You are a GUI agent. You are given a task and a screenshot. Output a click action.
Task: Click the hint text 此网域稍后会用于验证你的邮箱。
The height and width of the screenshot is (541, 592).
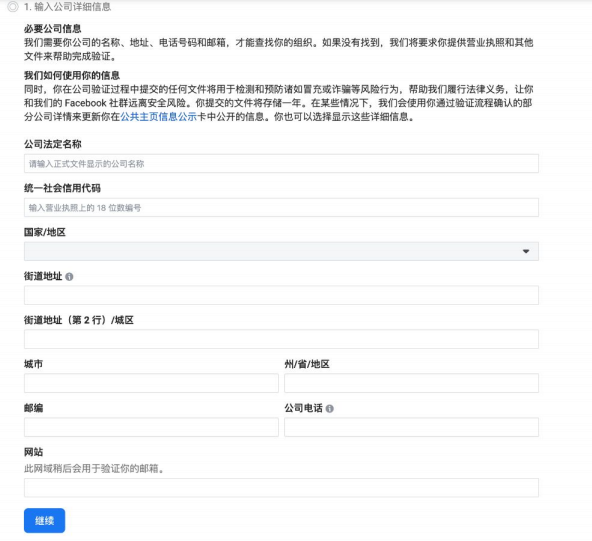tap(94, 469)
